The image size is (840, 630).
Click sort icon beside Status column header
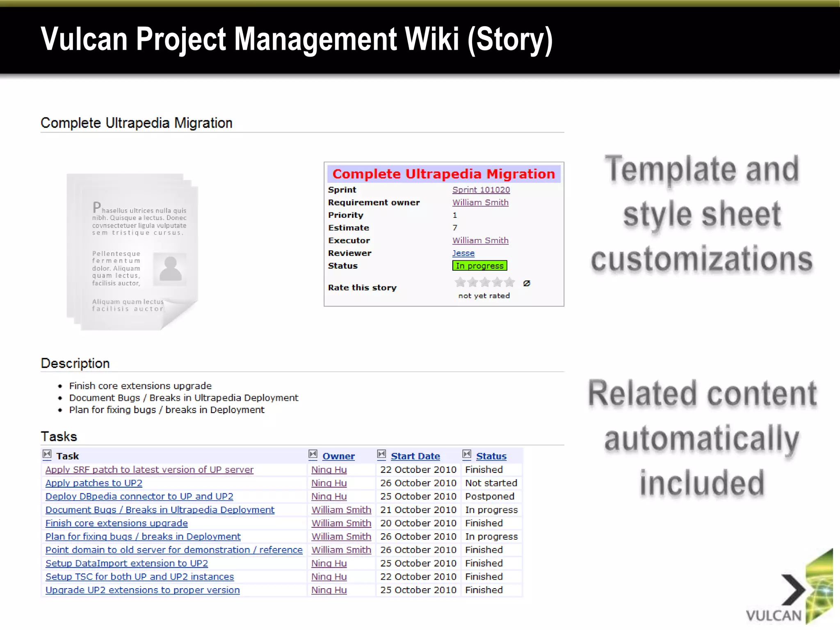pos(467,454)
